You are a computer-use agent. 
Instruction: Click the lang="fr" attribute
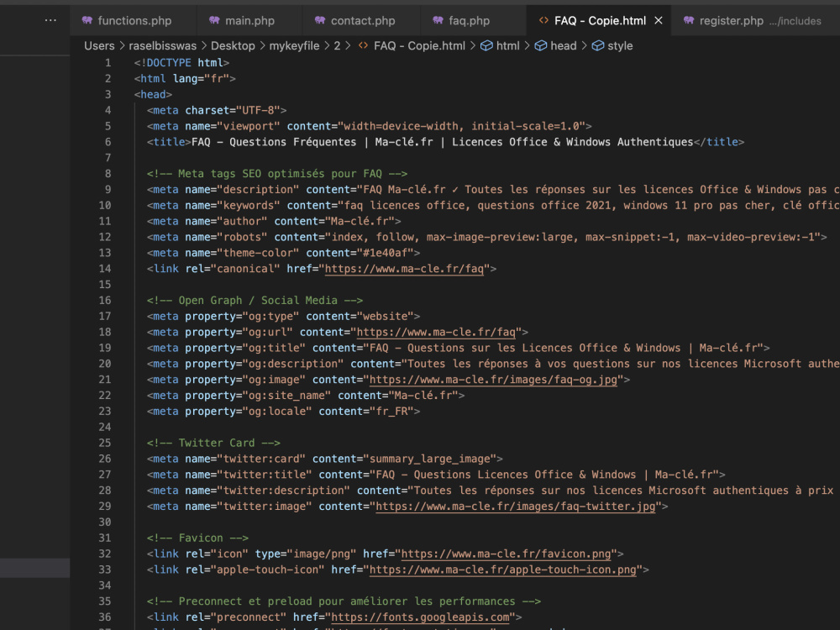pyautogui.click(x=201, y=79)
